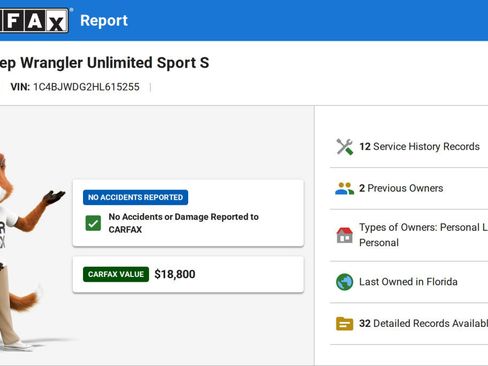Click the green checkmark no accidents icon
Screen dimensions: 488x366
pos(93,223)
